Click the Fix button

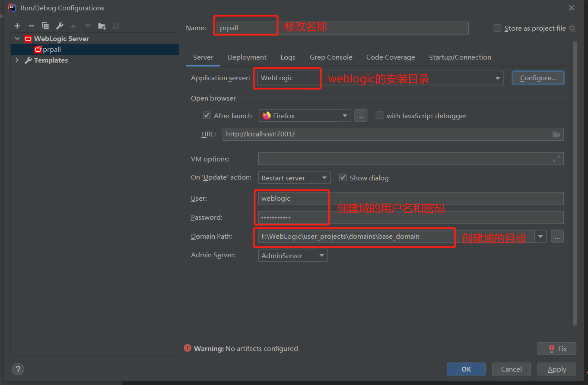557,349
